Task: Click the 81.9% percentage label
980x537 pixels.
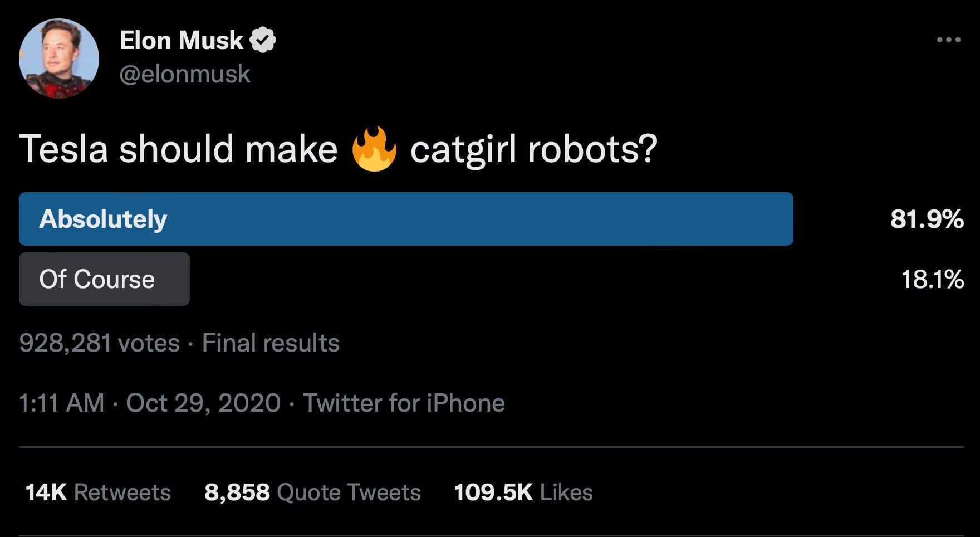Action: [927, 218]
